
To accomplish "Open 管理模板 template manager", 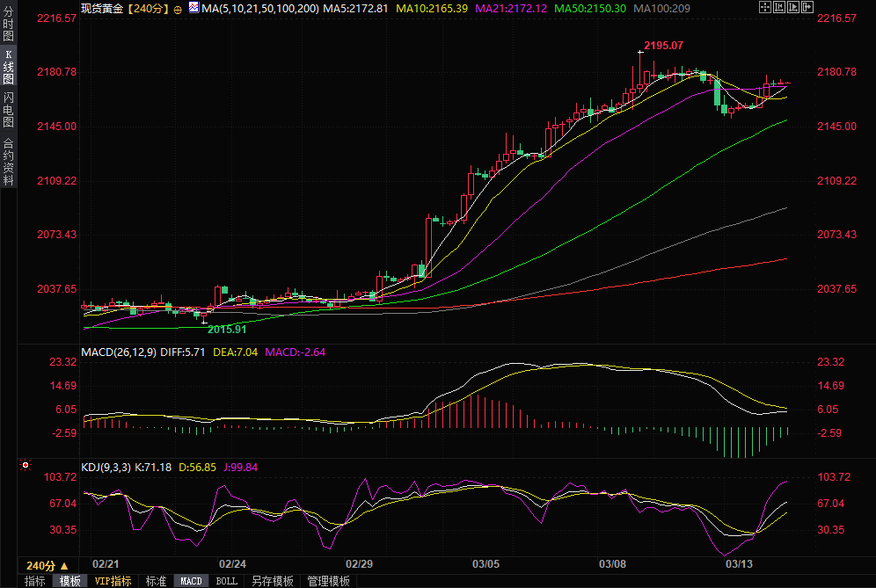I will [x=328, y=581].
